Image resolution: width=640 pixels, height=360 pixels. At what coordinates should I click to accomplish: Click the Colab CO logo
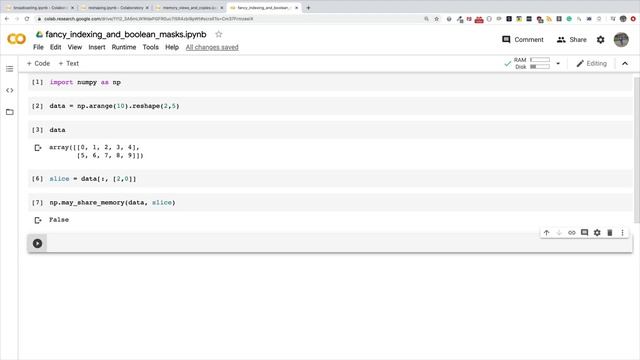coord(16,39)
